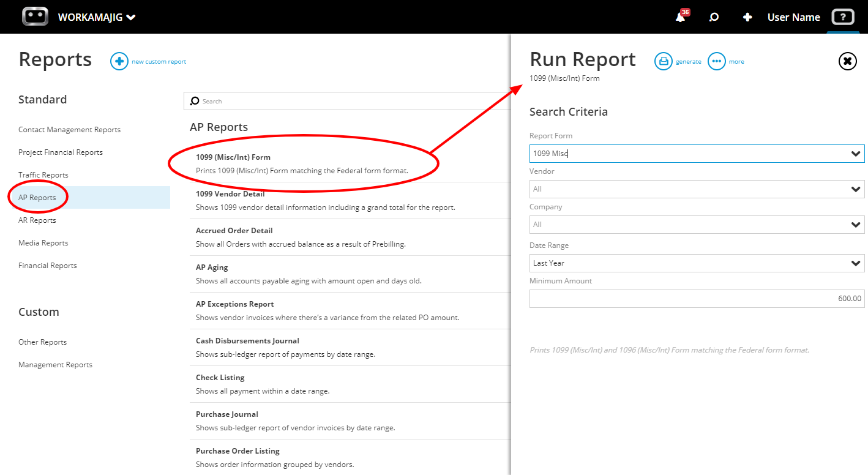Image resolution: width=868 pixels, height=475 pixels.
Task: Select Contact Management Reports category
Action: click(69, 130)
